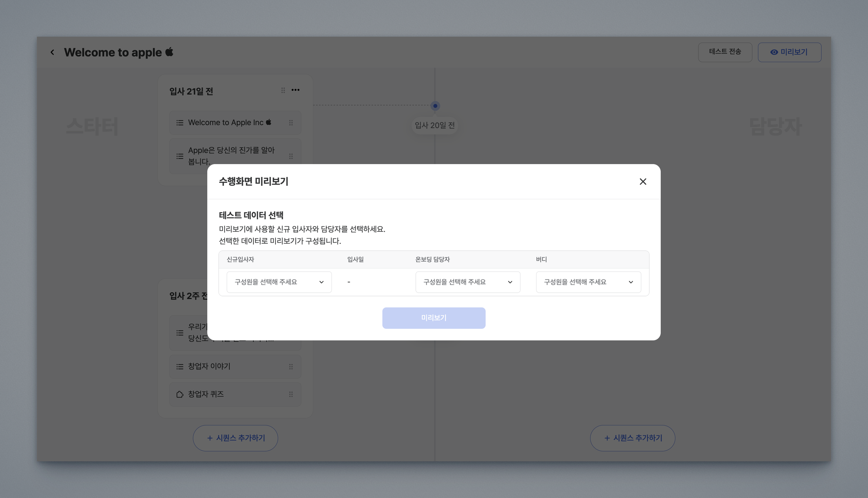
Task: Open the three-dot menu of 입사 21일 전
Action: coord(295,90)
